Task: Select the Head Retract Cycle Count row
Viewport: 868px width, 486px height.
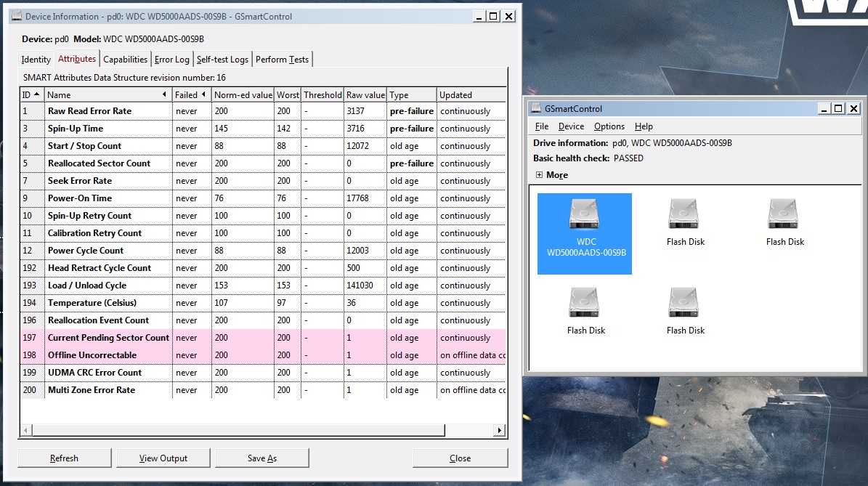Action: 263,268
